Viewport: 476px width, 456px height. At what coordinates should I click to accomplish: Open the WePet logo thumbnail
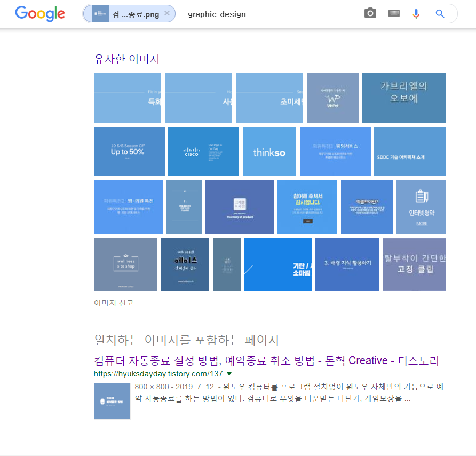[x=332, y=98]
